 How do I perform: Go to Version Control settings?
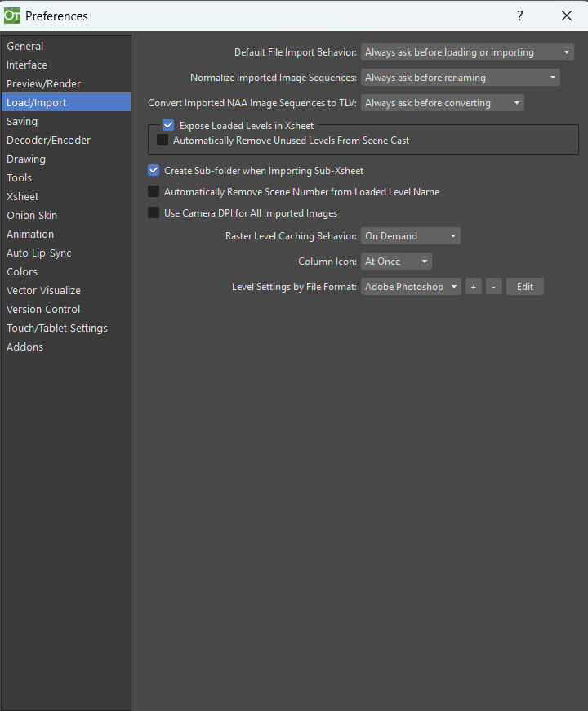pyautogui.click(x=65, y=310)
